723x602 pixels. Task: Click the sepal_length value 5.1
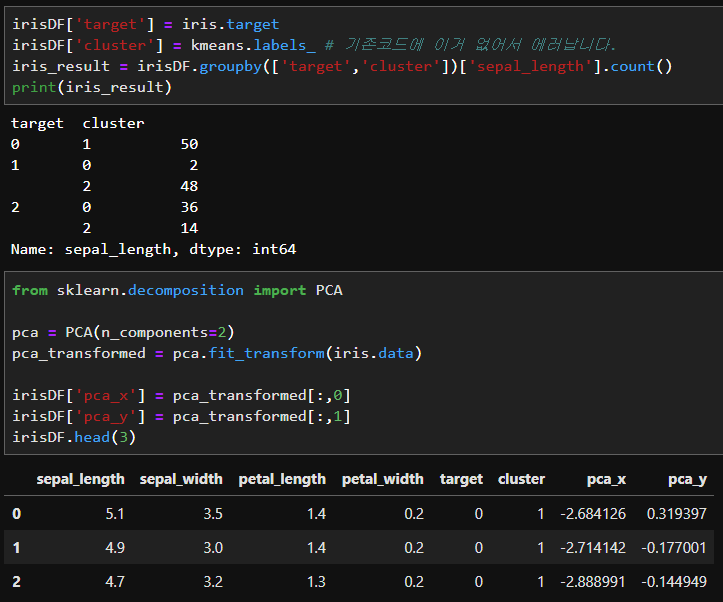(x=115, y=513)
